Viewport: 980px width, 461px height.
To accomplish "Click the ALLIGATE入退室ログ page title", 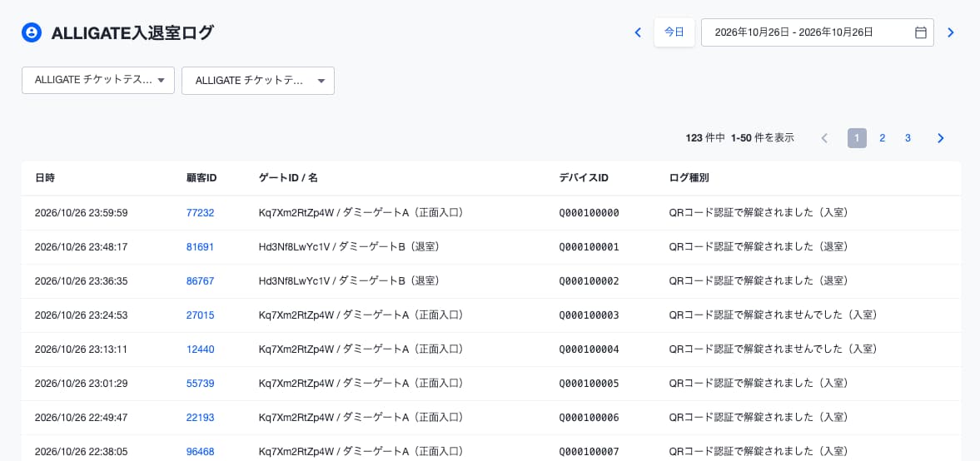I will (x=132, y=33).
